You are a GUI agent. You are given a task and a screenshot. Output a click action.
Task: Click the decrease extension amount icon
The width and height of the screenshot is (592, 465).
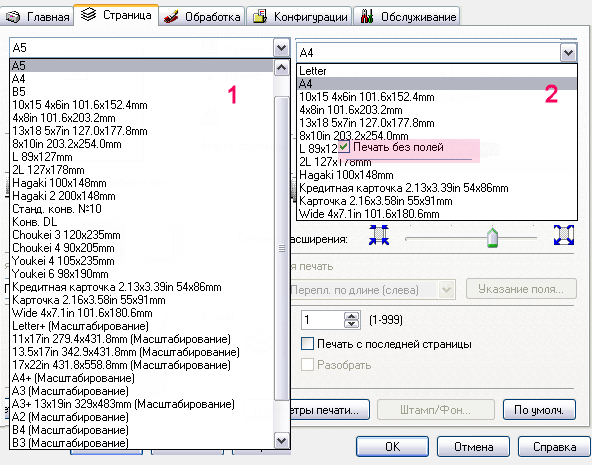click(x=379, y=235)
